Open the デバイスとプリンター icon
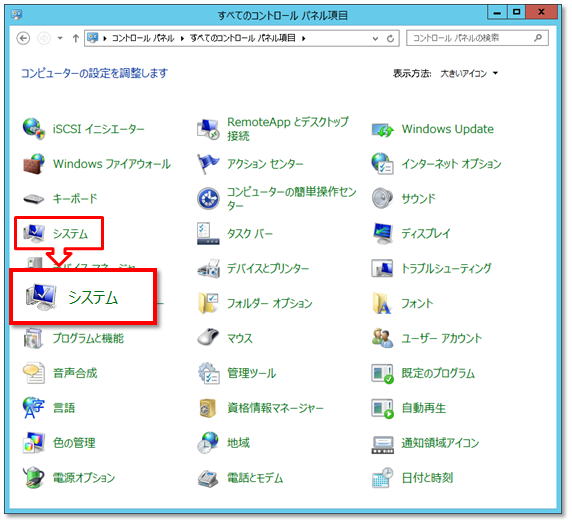This screenshot has height=524, width=572. [x=208, y=269]
